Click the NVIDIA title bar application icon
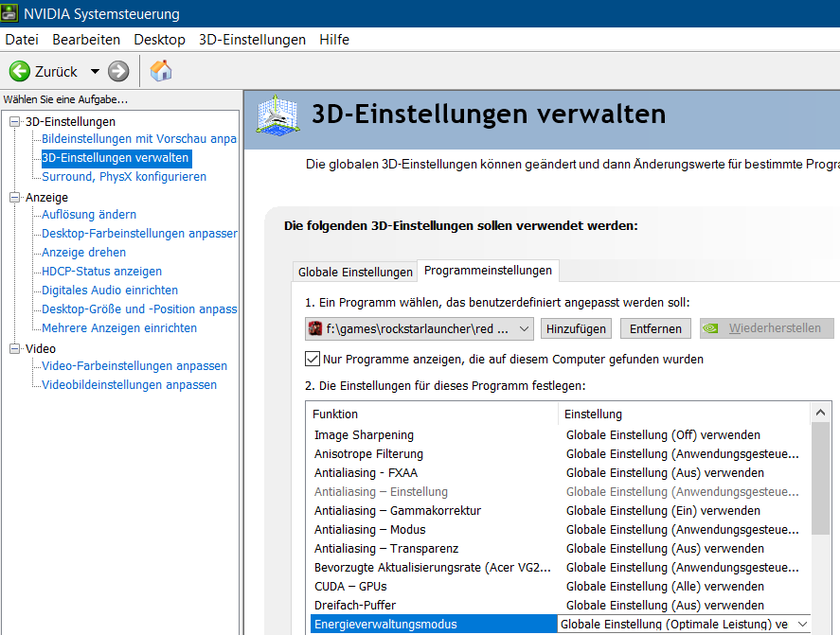Viewport: 840px width, 635px height. (9, 13)
